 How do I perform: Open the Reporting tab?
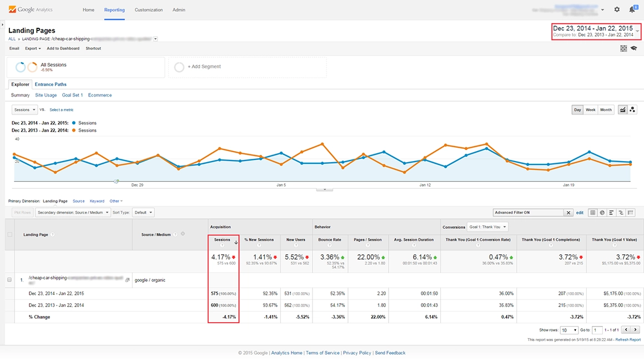pos(114,10)
